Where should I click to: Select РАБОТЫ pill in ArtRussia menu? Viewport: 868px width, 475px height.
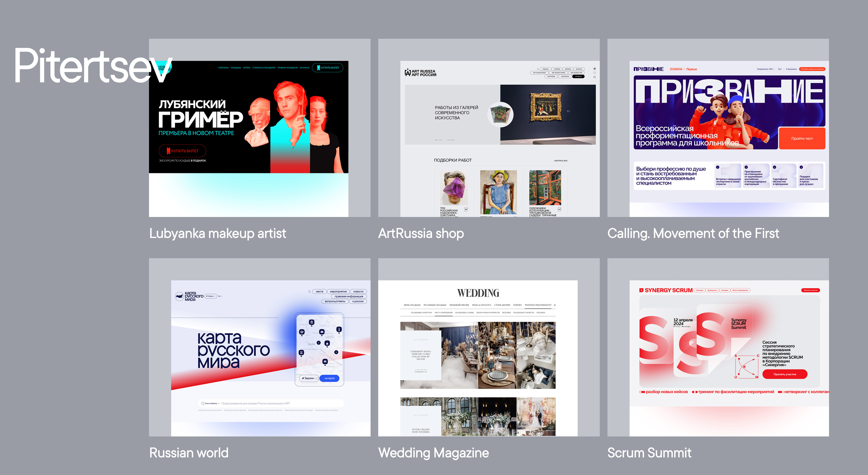tap(545, 69)
